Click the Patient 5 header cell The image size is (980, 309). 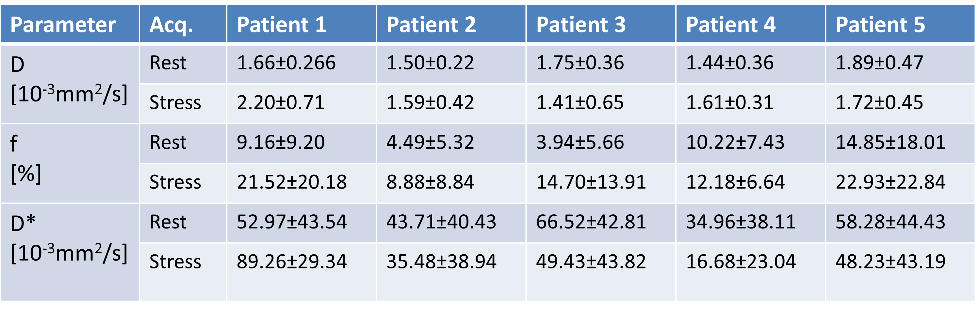click(880, 25)
